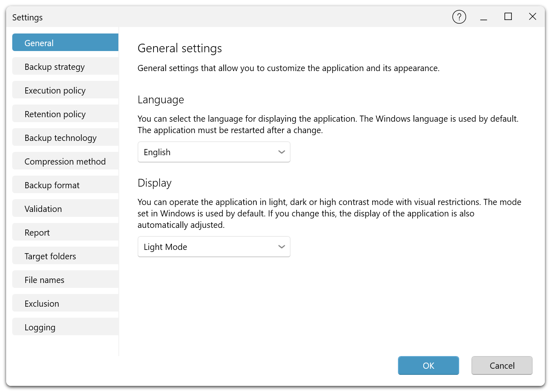Viewport: 551px width, 392px height.
Task: Close the Settings dialog window
Action: 533,17
